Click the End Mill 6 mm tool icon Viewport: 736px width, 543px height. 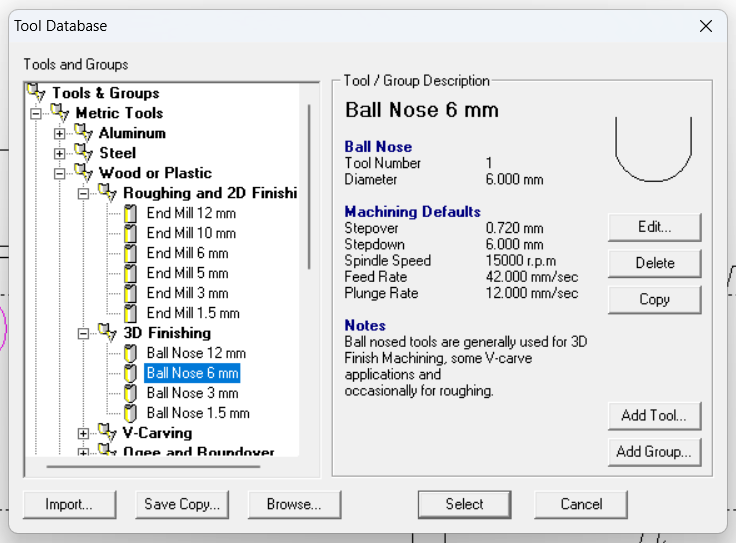(130, 253)
